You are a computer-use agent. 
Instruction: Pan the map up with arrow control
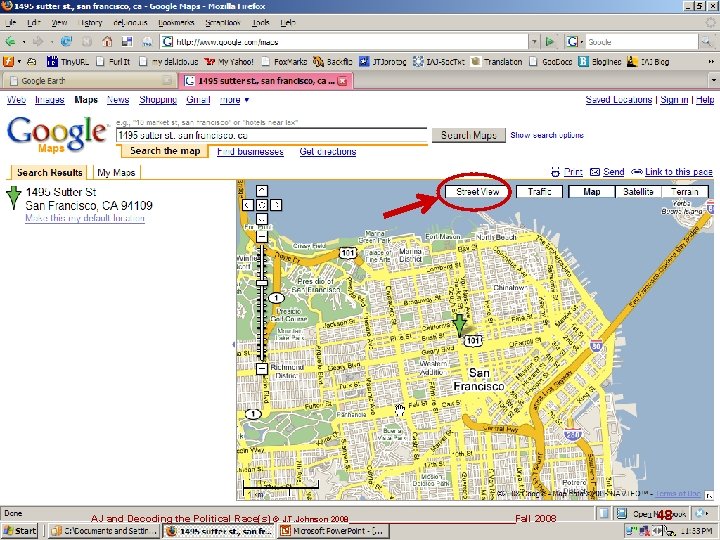pyautogui.click(x=261, y=191)
